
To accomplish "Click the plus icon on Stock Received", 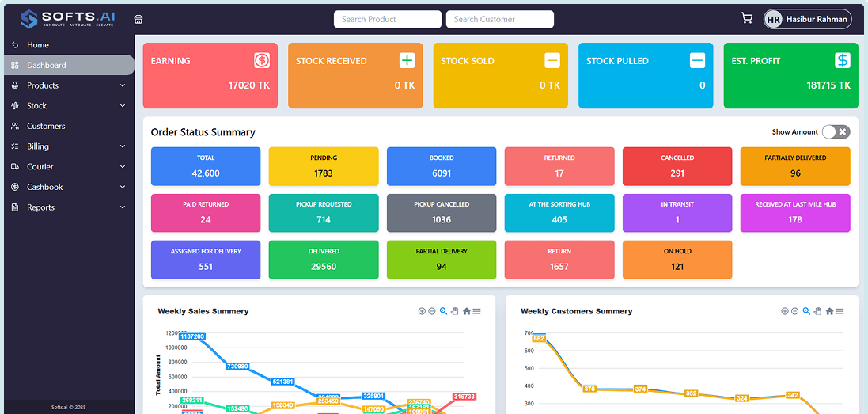I will (407, 60).
